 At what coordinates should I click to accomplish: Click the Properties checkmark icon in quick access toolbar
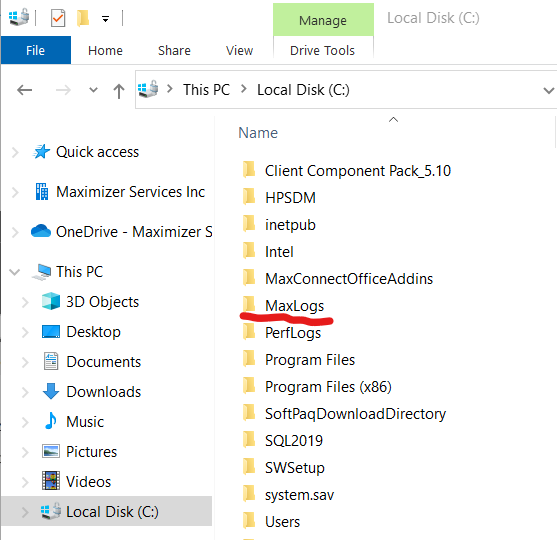[58, 18]
